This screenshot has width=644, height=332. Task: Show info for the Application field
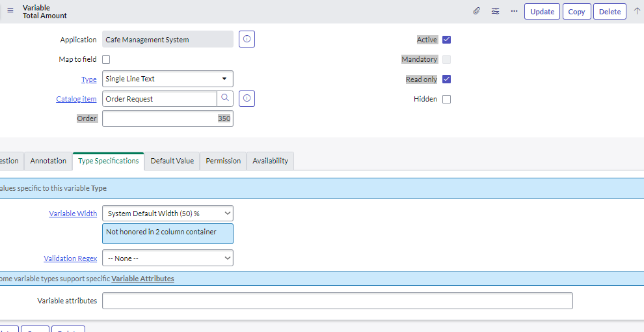(x=247, y=39)
